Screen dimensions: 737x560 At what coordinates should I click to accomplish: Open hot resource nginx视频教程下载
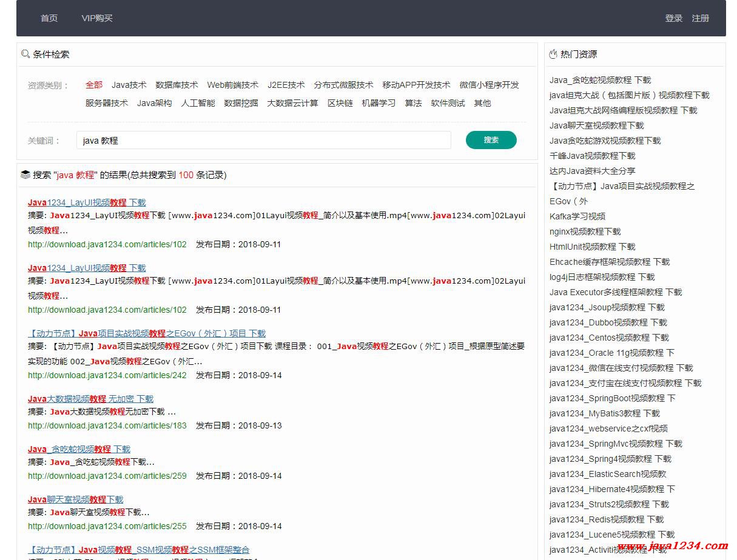click(585, 232)
